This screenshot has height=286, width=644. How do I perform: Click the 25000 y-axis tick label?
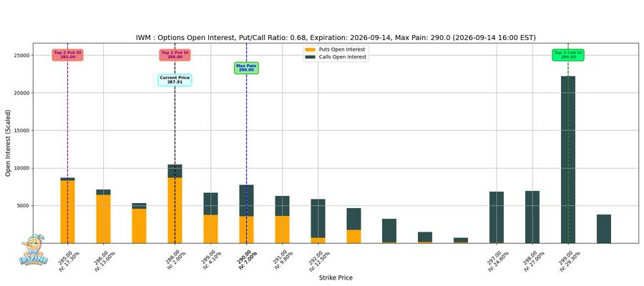(21, 55)
